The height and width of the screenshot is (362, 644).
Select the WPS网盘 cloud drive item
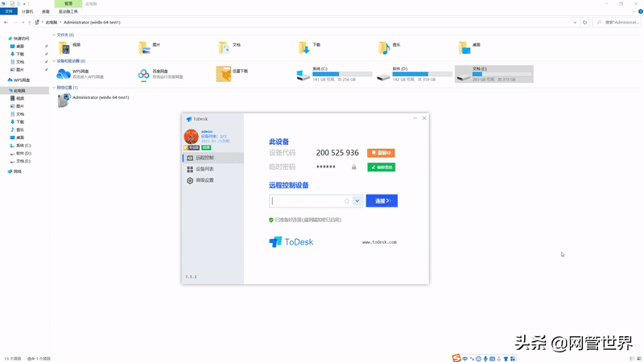[80, 74]
